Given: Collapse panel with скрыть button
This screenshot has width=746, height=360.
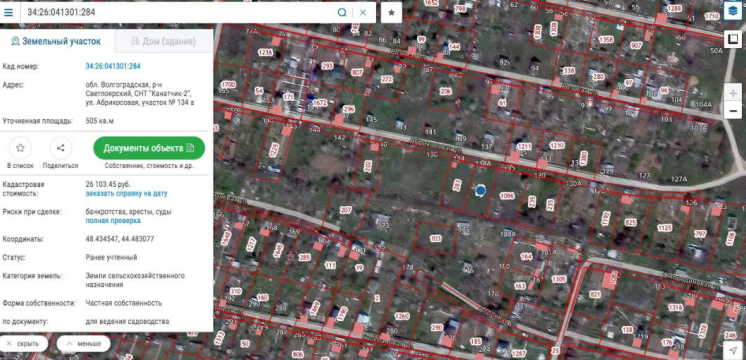Looking at the screenshot, I should 24,343.
